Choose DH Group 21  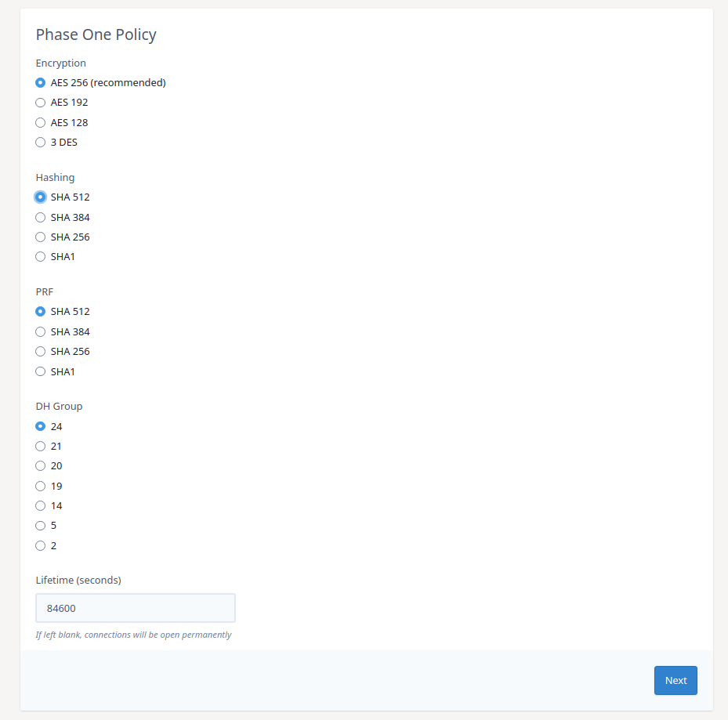click(40, 446)
